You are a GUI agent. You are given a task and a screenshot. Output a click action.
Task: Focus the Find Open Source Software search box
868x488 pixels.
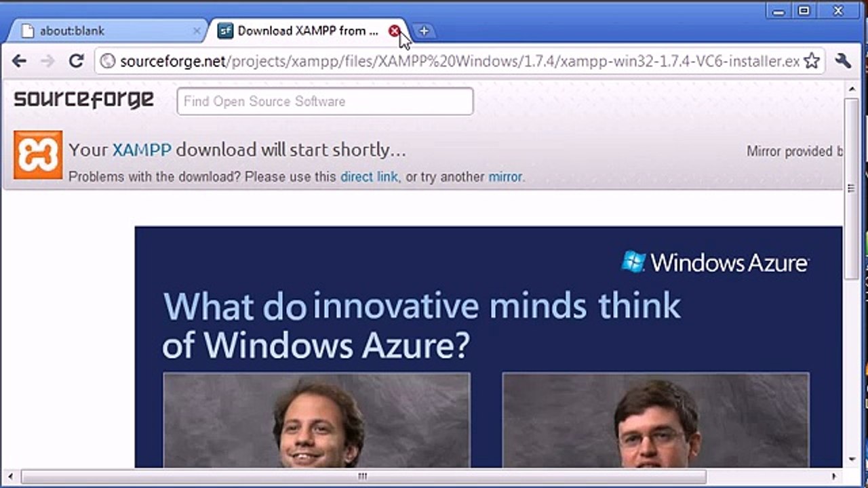point(325,102)
